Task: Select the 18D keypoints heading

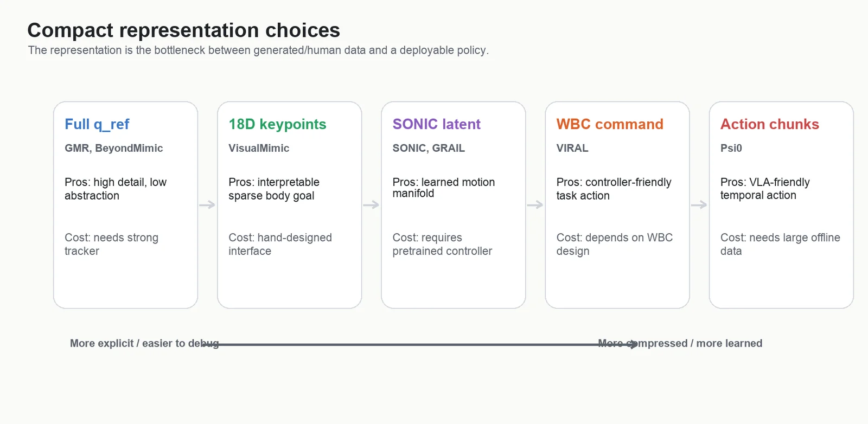Action: 277,124
